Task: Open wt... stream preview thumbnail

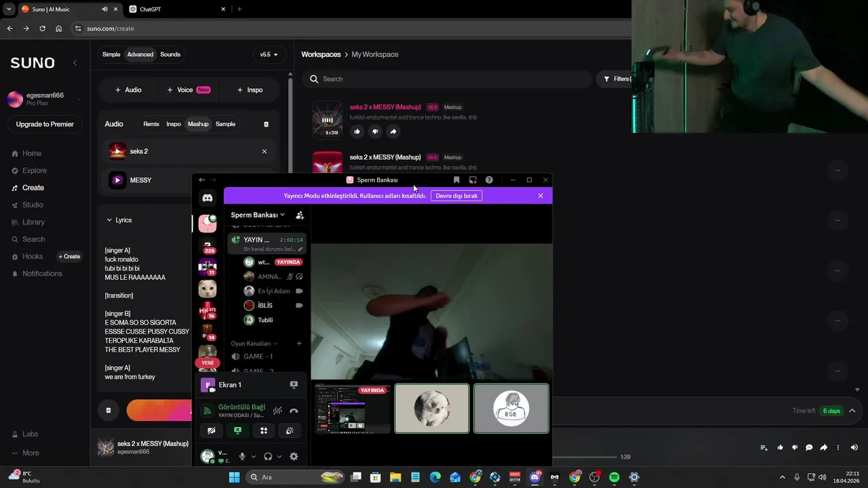Action: [x=353, y=408]
